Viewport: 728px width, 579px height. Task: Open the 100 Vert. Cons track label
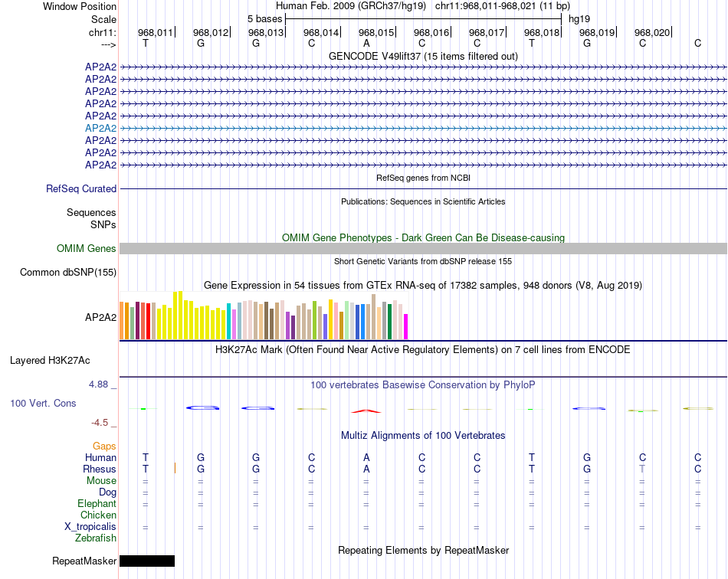click(x=43, y=403)
